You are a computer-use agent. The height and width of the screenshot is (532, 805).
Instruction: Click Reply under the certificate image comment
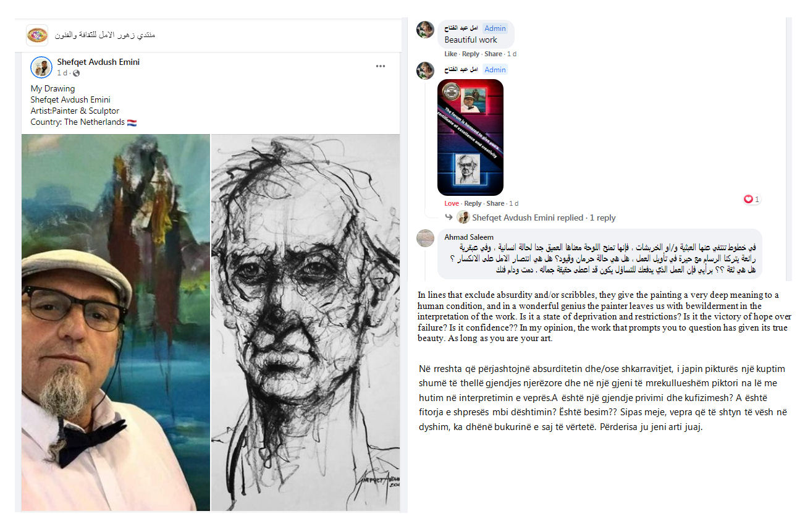click(x=473, y=203)
